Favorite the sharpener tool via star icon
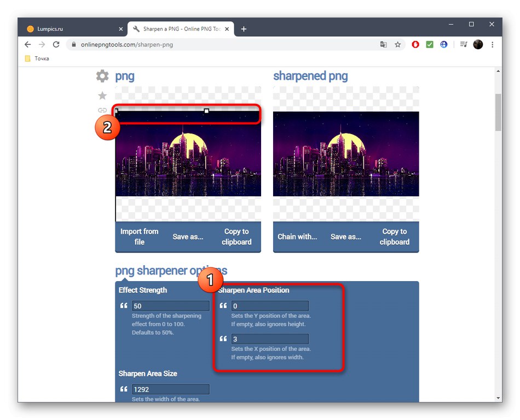This screenshot has width=520, height=420. click(102, 95)
